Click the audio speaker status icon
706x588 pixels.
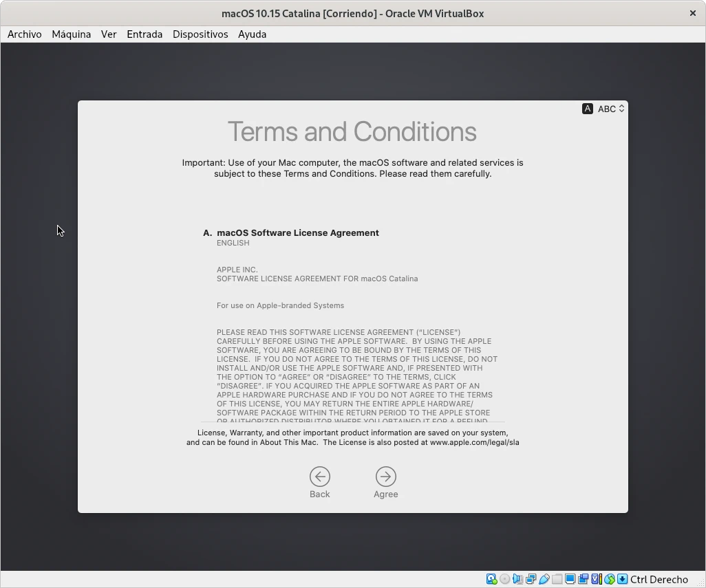tap(517, 579)
